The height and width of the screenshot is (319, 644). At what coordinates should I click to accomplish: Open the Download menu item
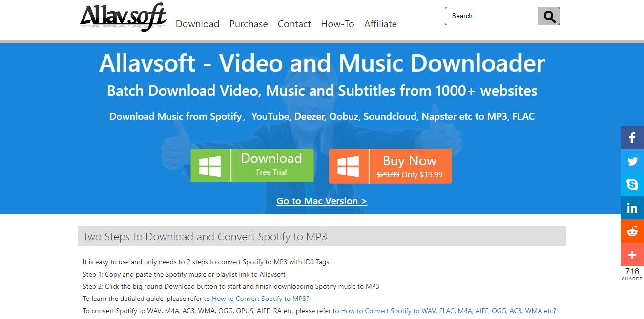[x=197, y=24]
